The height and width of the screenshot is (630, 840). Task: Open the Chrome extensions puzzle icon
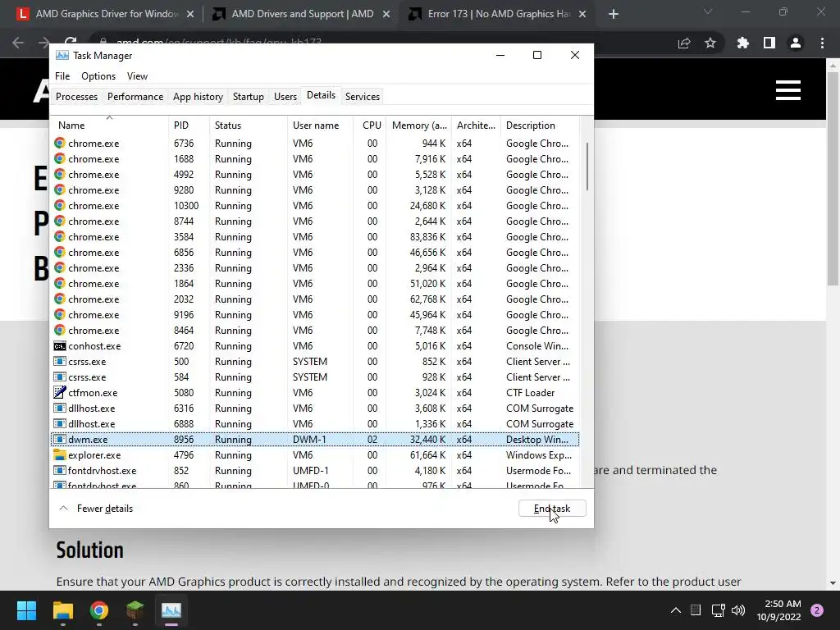click(x=742, y=43)
